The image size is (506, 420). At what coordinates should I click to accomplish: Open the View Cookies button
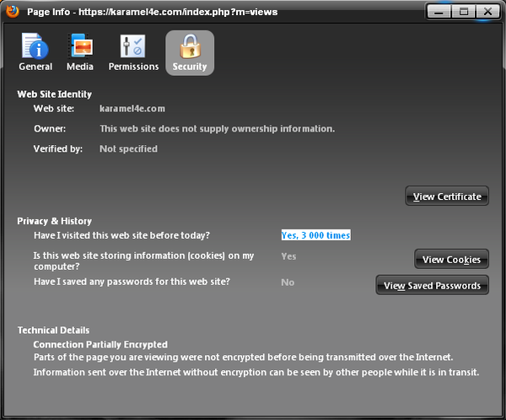pyautogui.click(x=451, y=260)
